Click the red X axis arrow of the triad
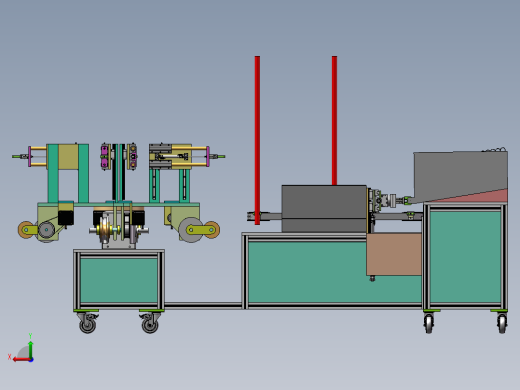520x390 pixels. [21, 360]
